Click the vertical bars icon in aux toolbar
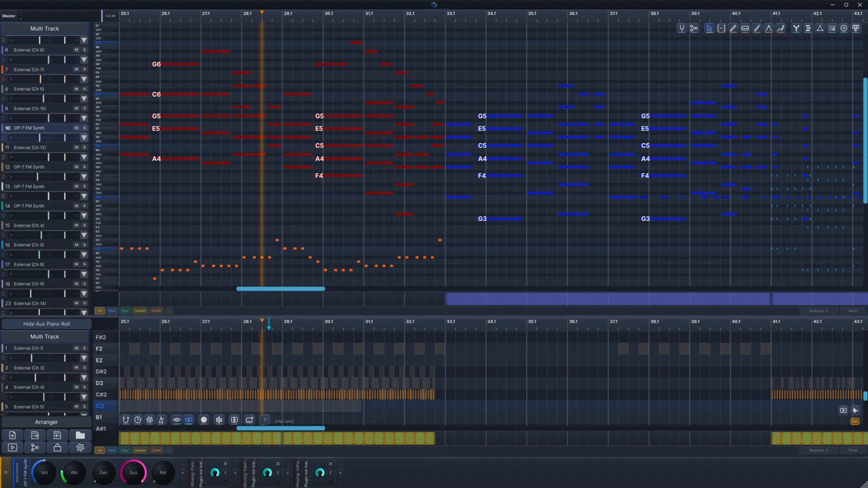This screenshot has height=488, width=868. (219, 420)
